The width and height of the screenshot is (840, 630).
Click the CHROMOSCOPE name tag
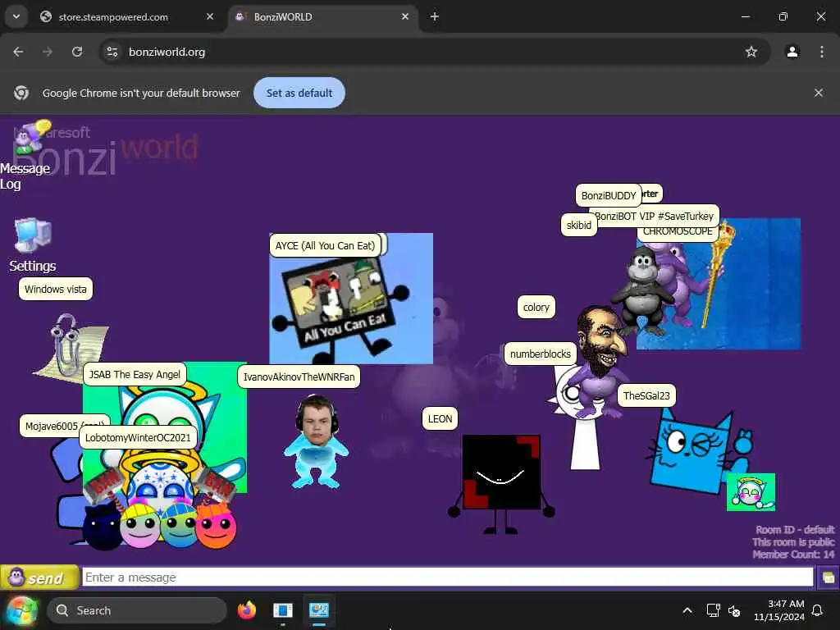coord(678,234)
